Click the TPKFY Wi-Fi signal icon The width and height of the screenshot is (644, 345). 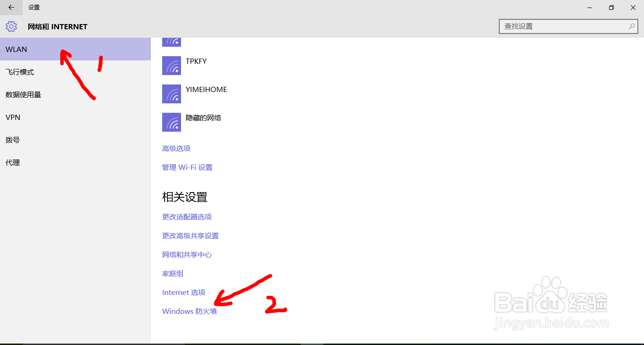pos(171,65)
